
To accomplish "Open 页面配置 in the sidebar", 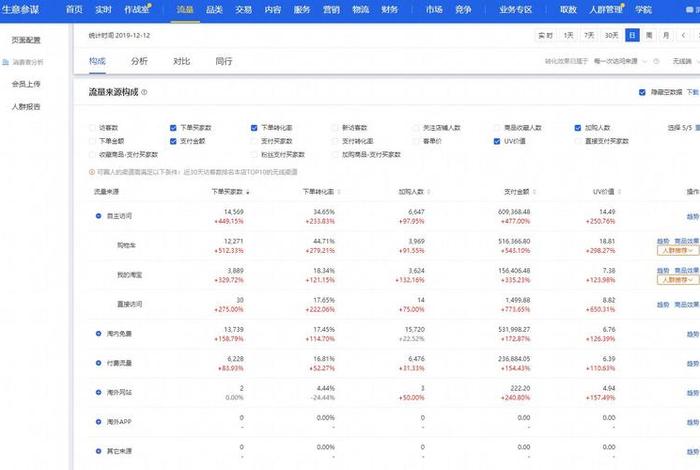I will pos(26,40).
